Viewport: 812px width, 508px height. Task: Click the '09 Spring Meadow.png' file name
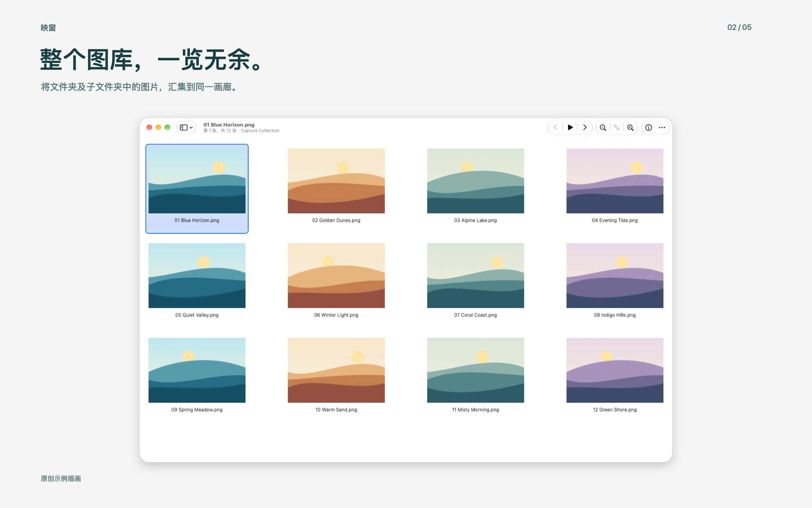pos(197,410)
